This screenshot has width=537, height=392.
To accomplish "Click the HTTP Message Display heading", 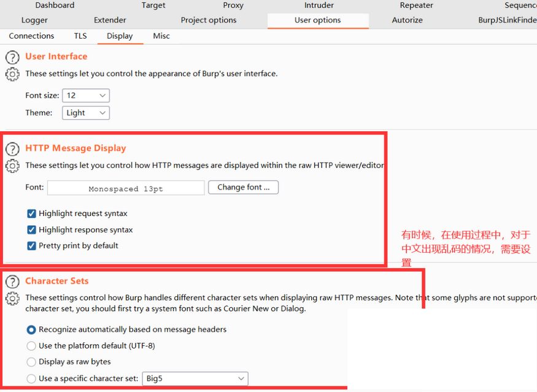I will click(x=75, y=148).
